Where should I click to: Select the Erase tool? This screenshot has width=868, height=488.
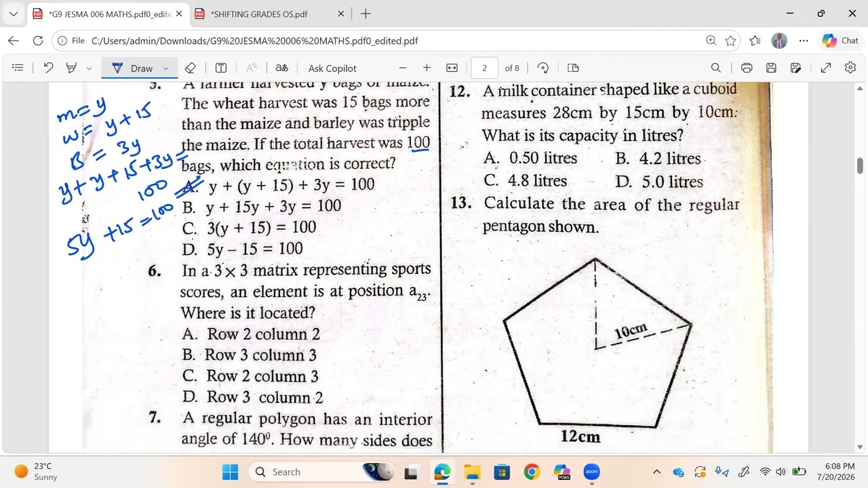191,68
